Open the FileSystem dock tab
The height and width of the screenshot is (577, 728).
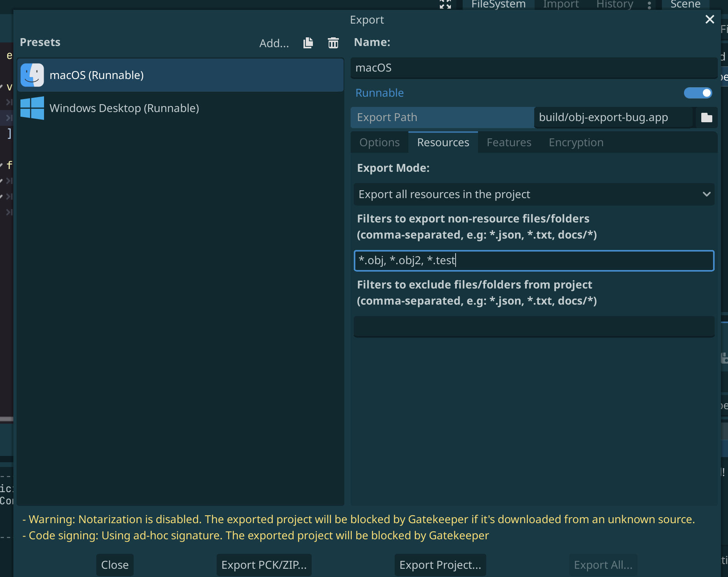pyautogui.click(x=498, y=5)
